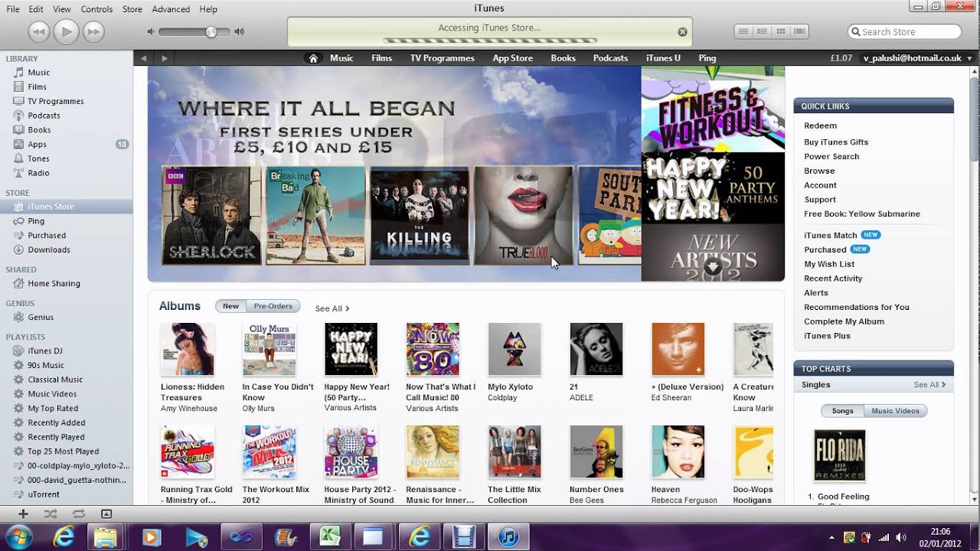This screenshot has height=551, width=980.
Task: Open the Fitness & Workout banner
Action: [x=713, y=114]
